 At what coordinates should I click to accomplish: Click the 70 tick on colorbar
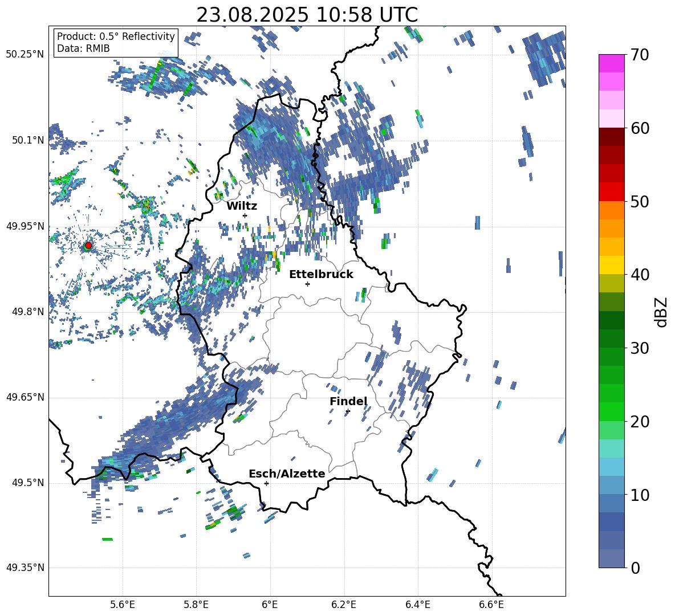coord(639,55)
